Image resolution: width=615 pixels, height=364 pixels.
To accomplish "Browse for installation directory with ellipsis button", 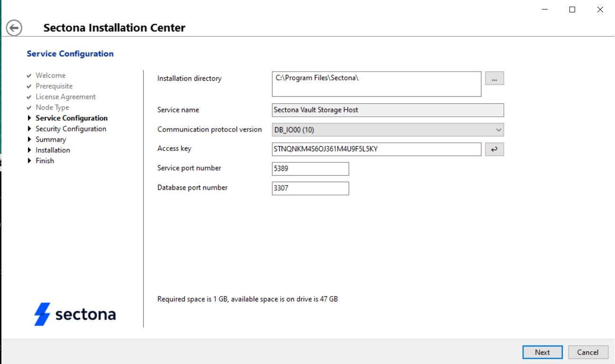I will point(494,79).
